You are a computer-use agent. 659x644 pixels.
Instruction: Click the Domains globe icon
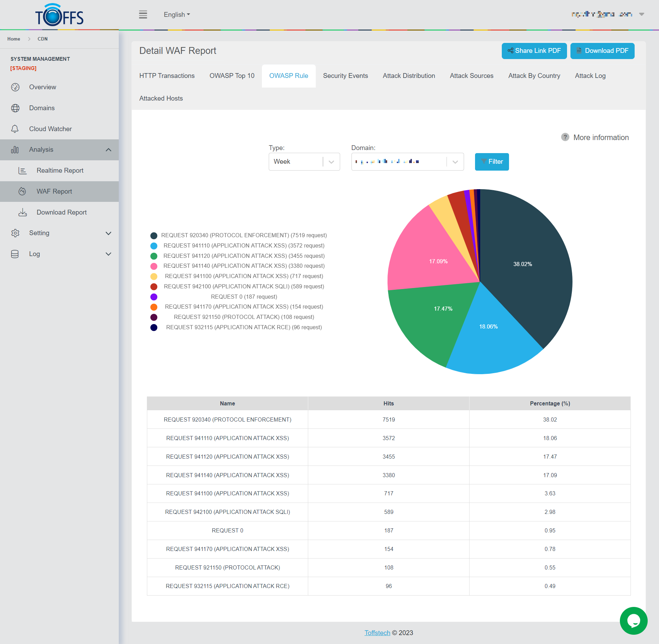(x=15, y=108)
